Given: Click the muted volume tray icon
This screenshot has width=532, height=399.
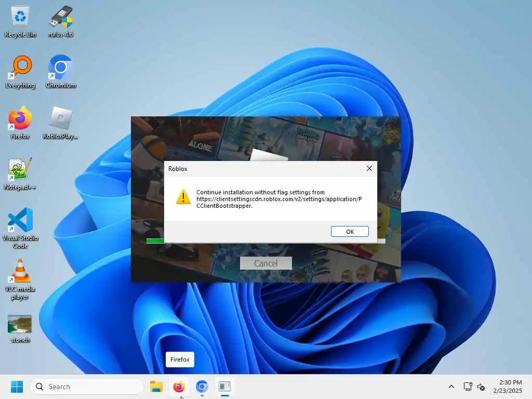Looking at the screenshot, I should click(481, 387).
